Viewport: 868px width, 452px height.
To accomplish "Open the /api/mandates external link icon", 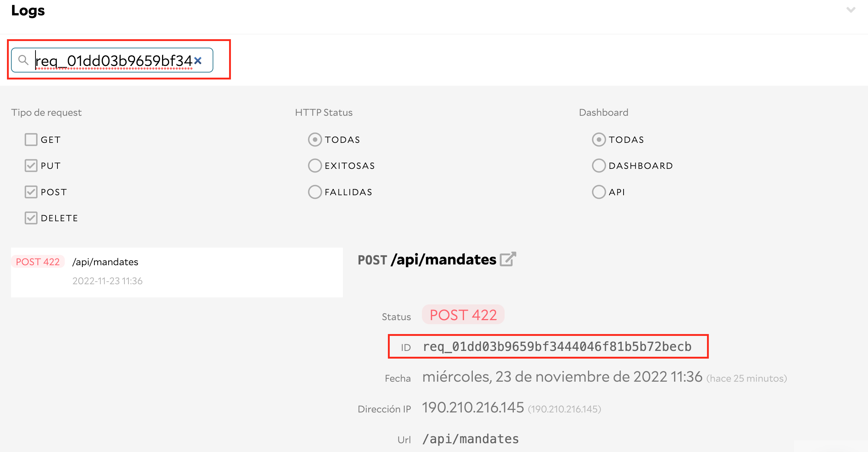I will coord(508,259).
